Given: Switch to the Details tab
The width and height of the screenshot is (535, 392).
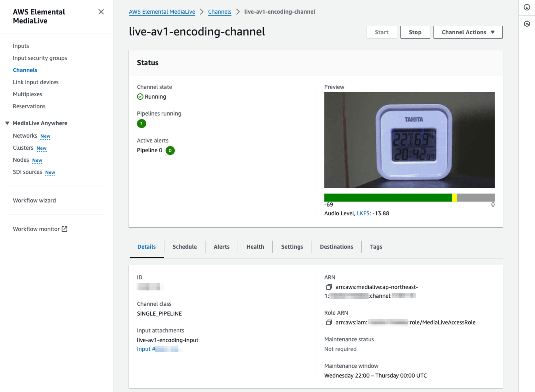Looking at the screenshot, I should point(146,247).
